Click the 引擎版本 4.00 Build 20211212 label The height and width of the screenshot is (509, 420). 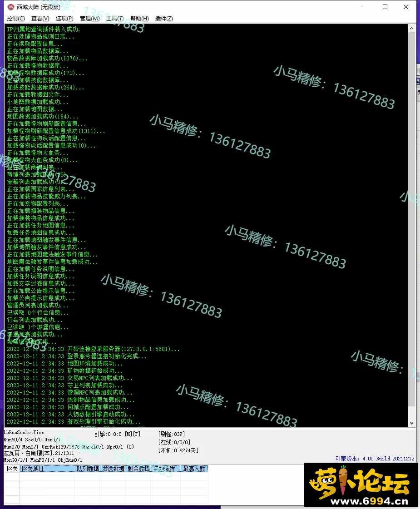375,458
